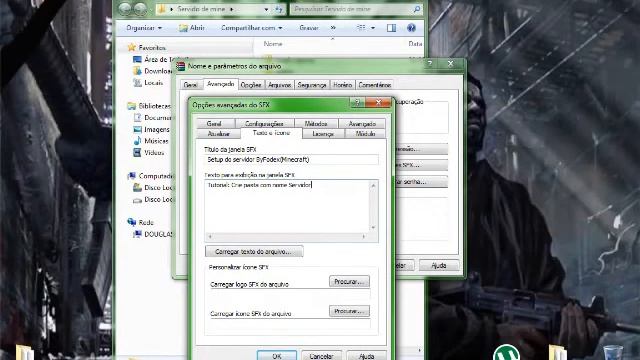Screen dimensions: 640x360
Task: Click the change view icon in the Explorer toolbar
Action: tap(361, 28)
